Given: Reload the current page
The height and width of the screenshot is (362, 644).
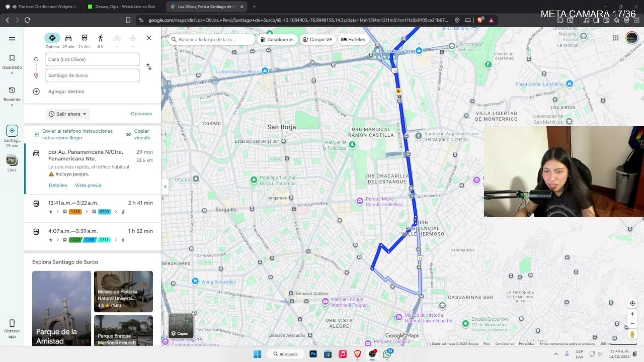Looking at the screenshot, I should point(27,20).
